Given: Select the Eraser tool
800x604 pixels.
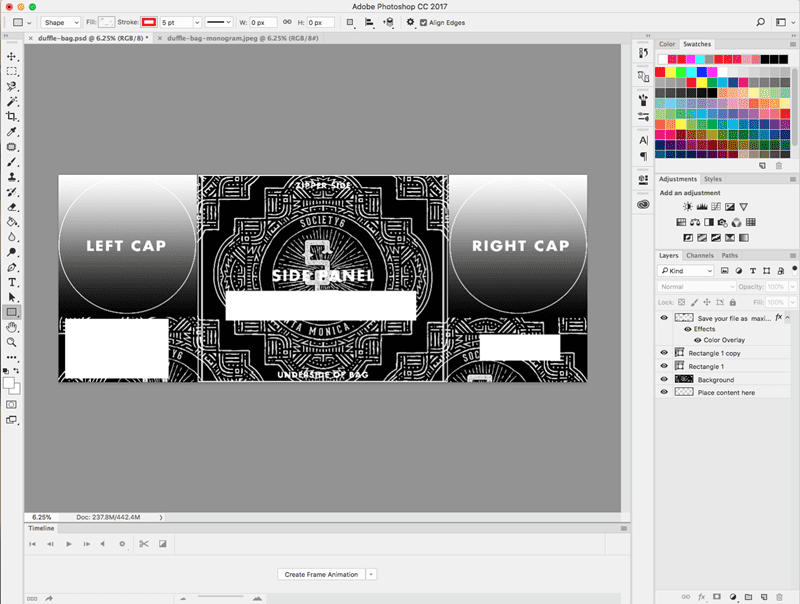Looking at the screenshot, I should (12, 207).
